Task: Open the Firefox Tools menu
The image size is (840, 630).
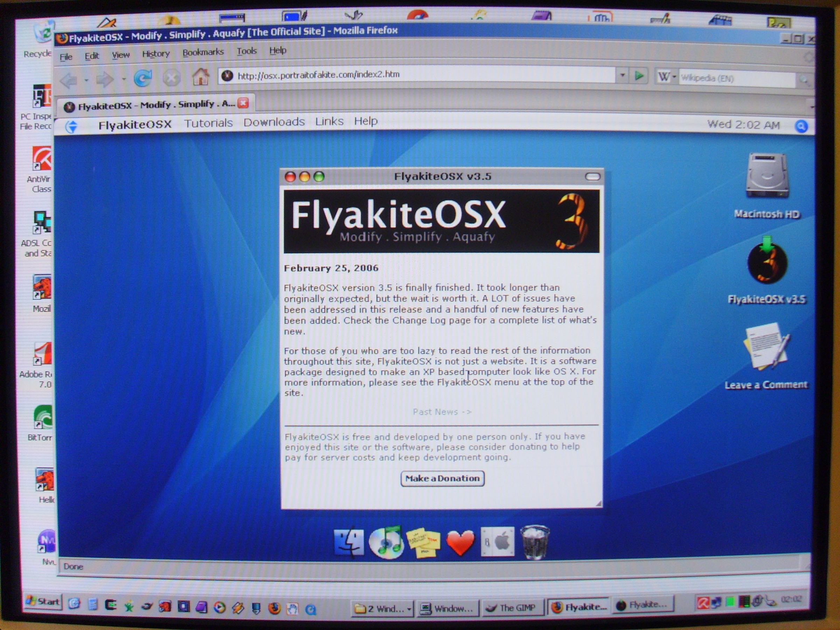Action: click(247, 51)
